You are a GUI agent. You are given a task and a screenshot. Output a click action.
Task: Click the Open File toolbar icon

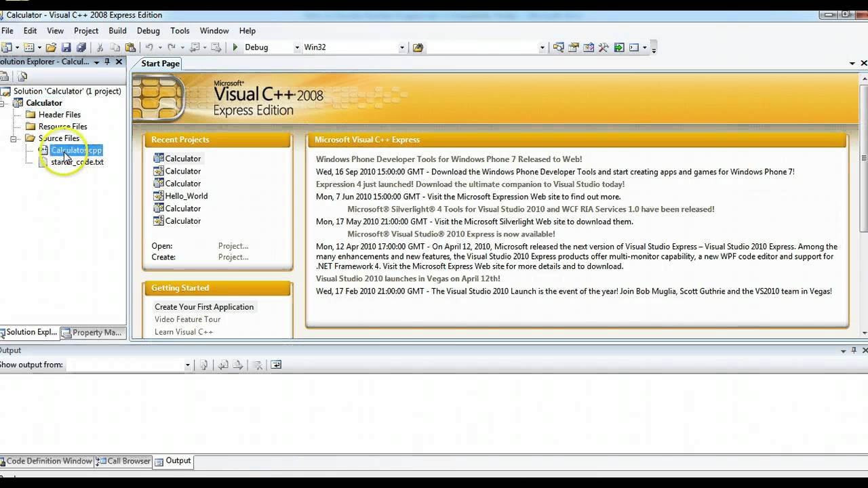click(x=51, y=47)
